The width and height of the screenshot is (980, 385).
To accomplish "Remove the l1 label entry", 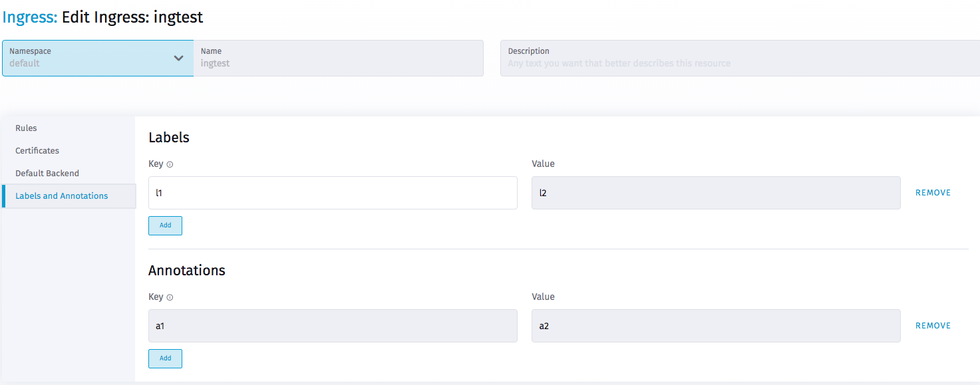I will (933, 192).
